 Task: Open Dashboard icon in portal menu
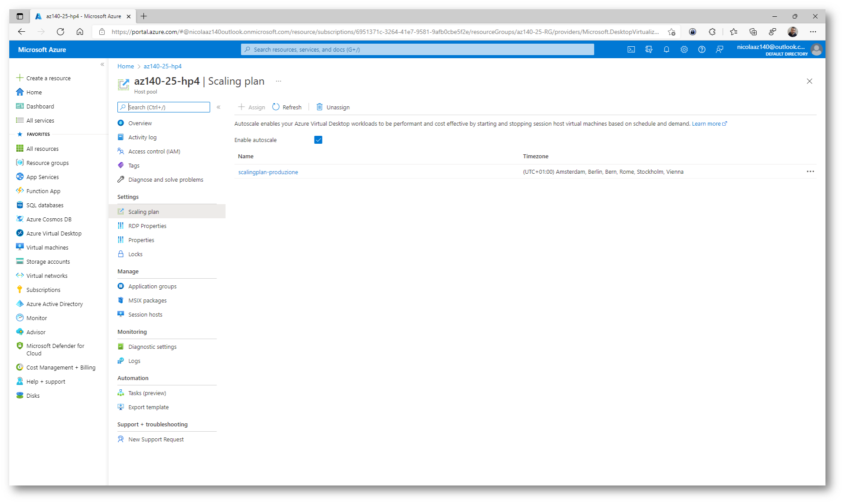pos(20,106)
